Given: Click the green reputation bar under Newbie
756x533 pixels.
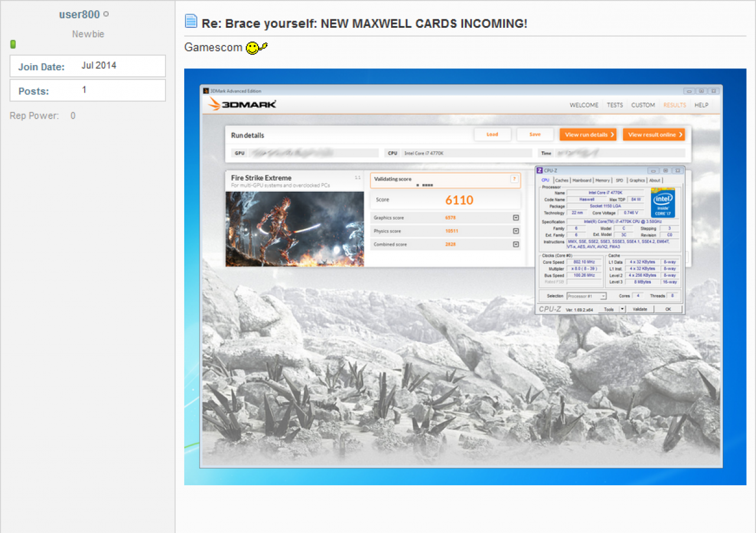Looking at the screenshot, I should point(13,44).
